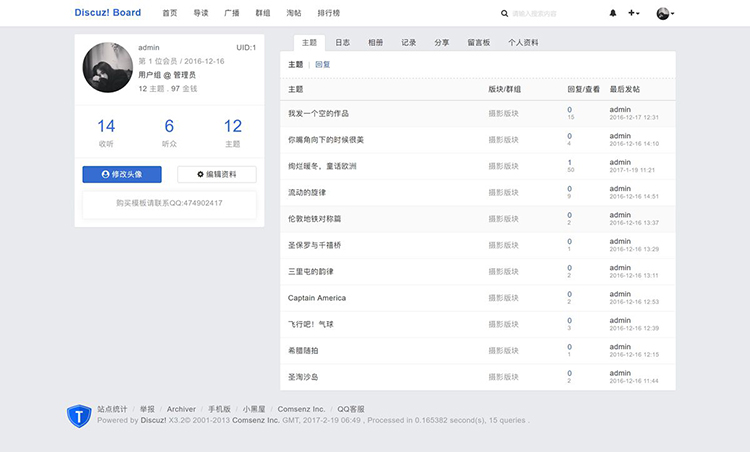Click the 编辑资料 button

217,174
